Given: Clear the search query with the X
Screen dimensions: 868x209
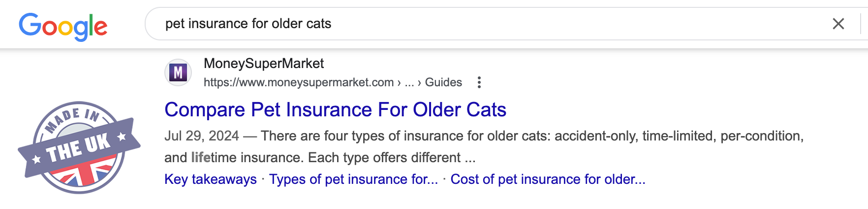Looking at the screenshot, I should [x=838, y=24].
